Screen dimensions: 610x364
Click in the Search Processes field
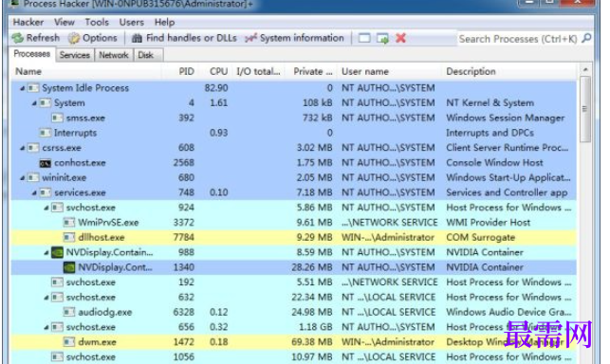click(x=518, y=39)
